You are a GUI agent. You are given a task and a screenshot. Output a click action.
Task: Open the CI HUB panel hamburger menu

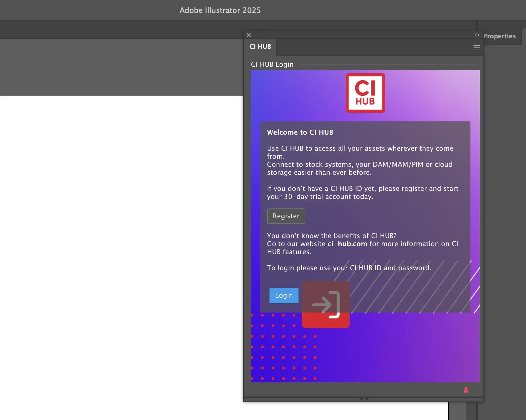click(x=476, y=47)
